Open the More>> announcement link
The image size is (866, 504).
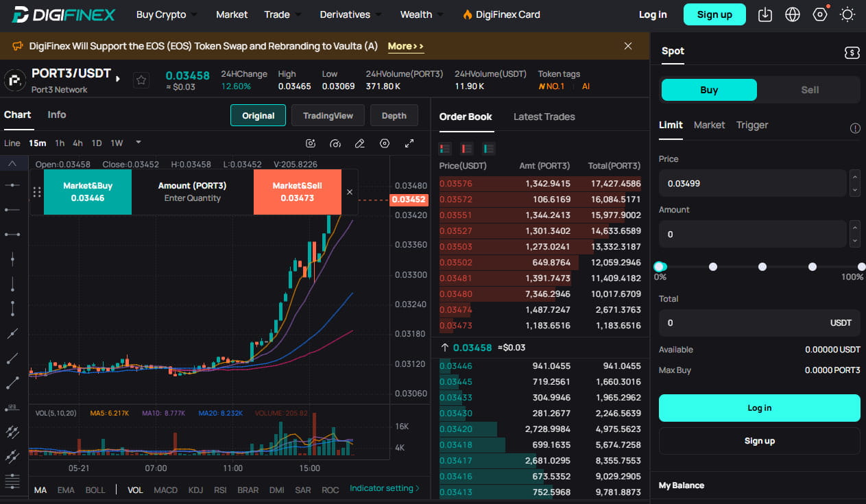(406, 47)
